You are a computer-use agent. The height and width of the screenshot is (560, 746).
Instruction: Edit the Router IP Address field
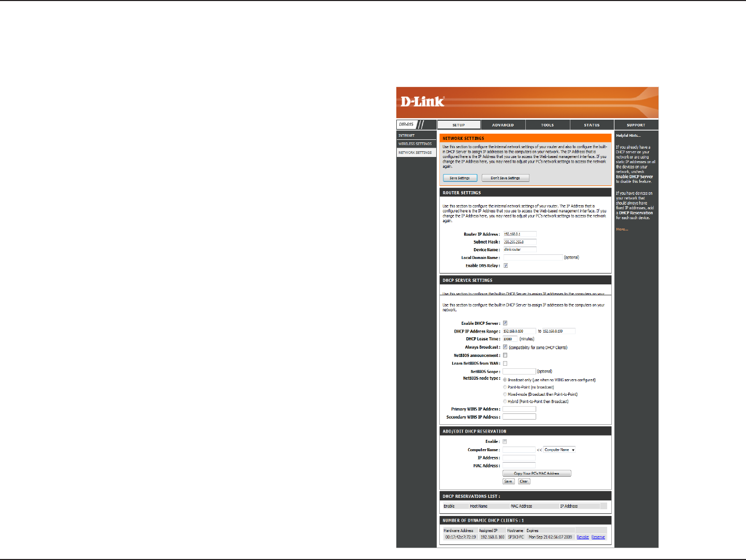pyautogui.click(x=520, y=234)
